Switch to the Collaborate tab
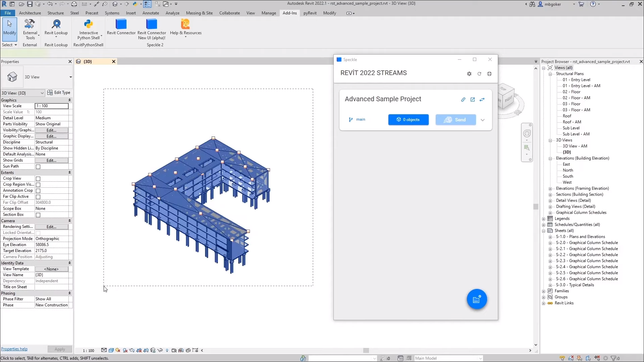The height and width of the screenshot is (362, 644). point(229,13)
